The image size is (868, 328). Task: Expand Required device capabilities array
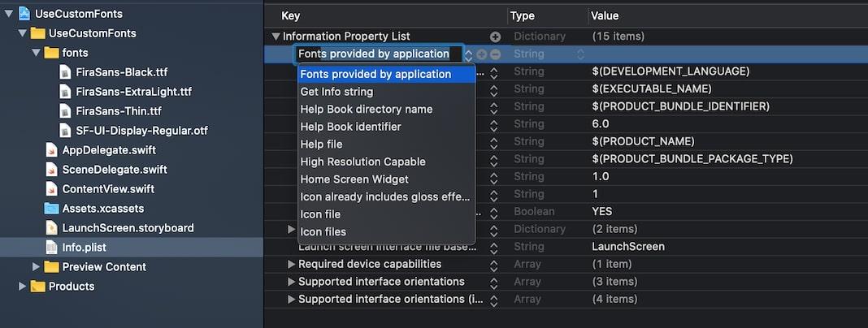292,264
